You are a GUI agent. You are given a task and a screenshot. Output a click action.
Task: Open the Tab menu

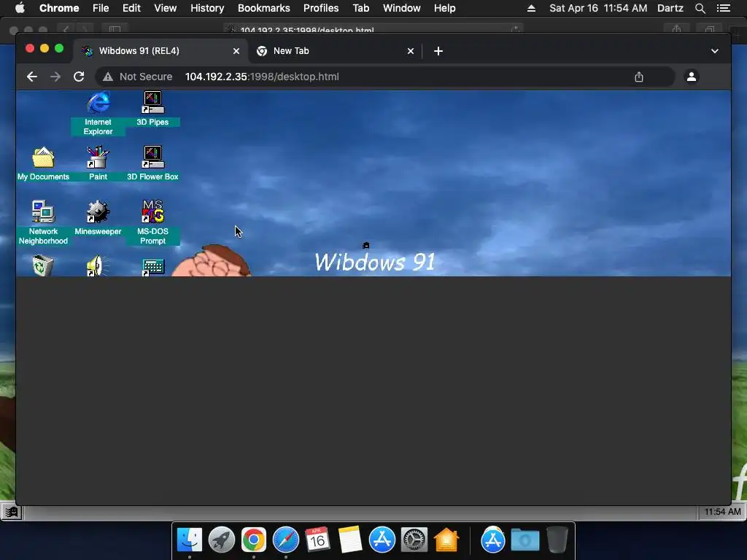[361, 8]
